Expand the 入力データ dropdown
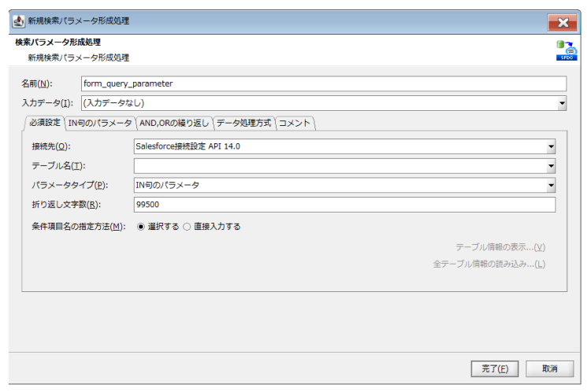 pyautogui.click(x=562, y=103)
